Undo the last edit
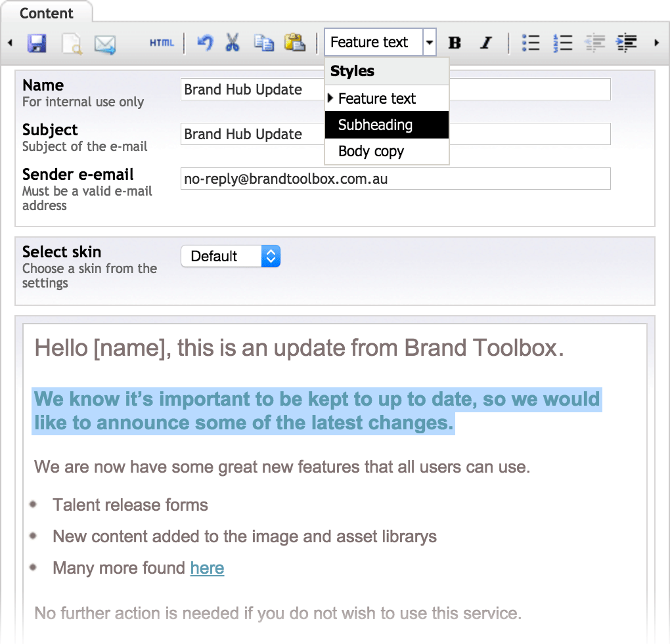Screen dimensions: 670x644 click(205, 43)
